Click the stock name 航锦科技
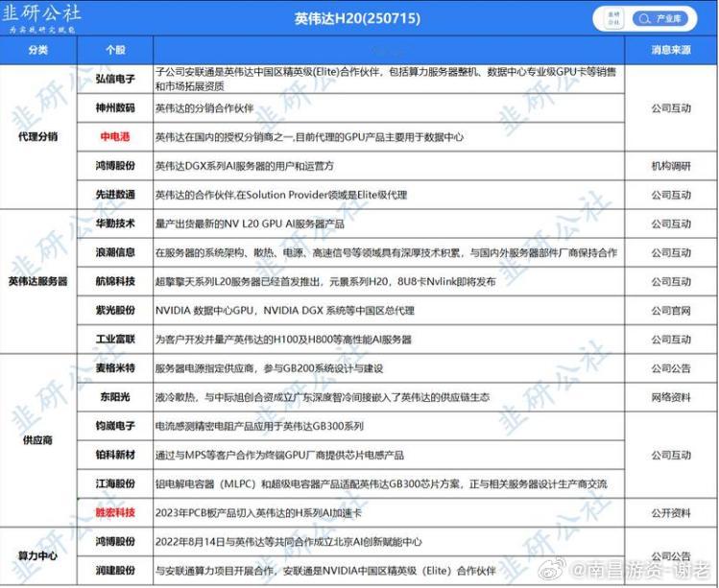Screen dimensions: 719x588 [115, 281]
